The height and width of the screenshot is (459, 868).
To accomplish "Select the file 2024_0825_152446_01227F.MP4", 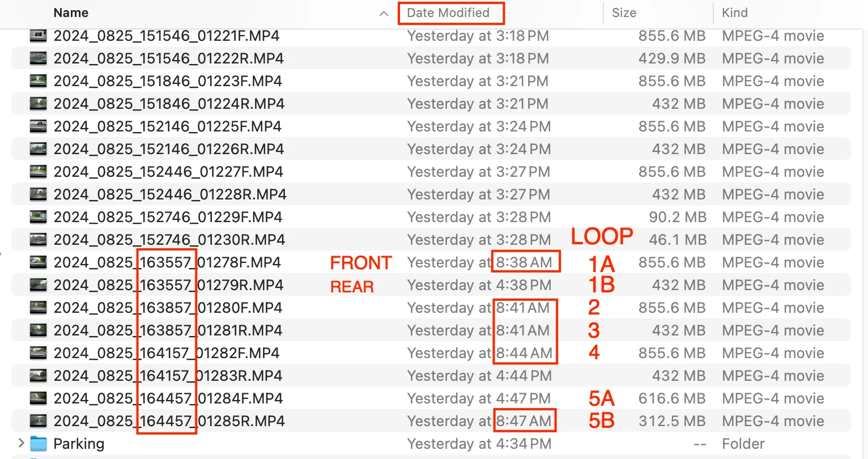I will 167,172.
